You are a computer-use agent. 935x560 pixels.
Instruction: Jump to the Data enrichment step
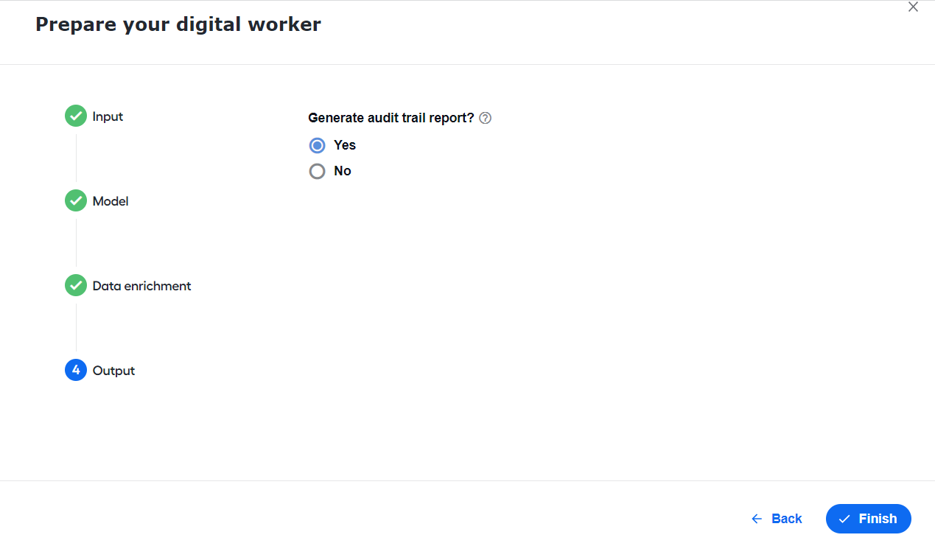click(x=142, y=286)
